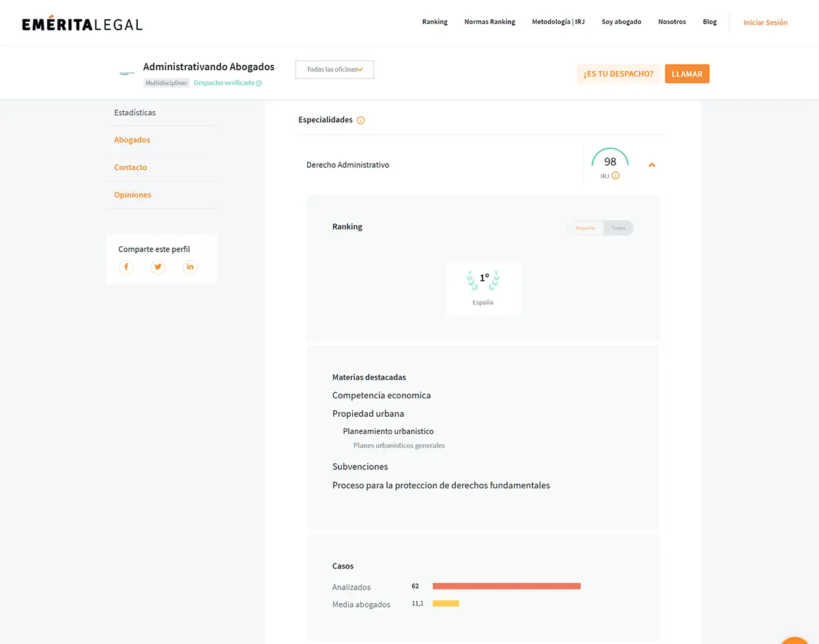
Task: Share profile on Facebook icon
Action: click(x=126, y=267)
